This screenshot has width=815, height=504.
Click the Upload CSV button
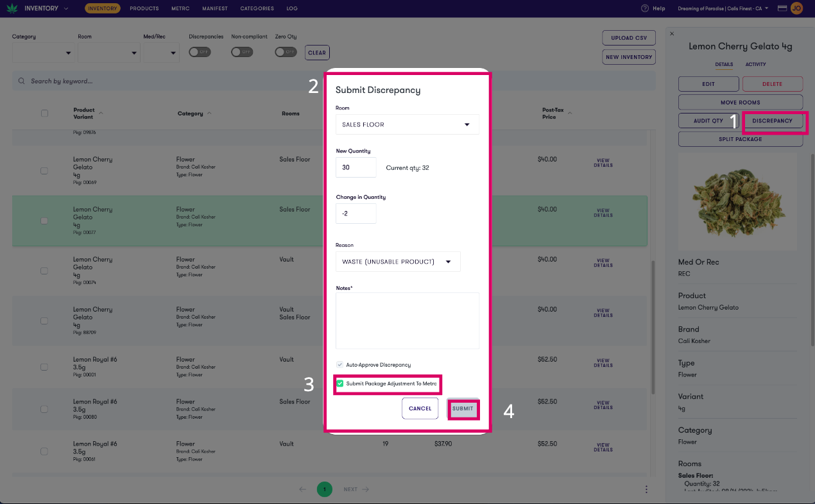pyautogui.click(x=629, y=38)
